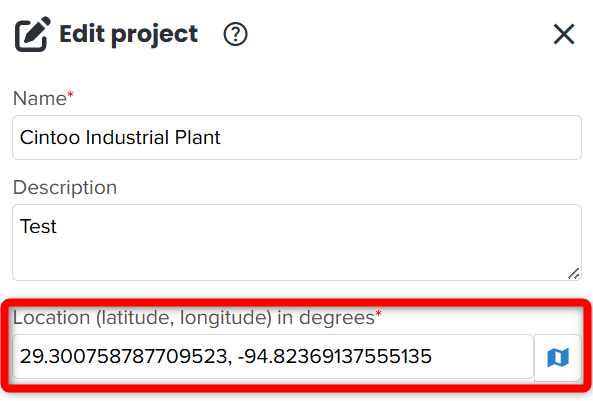Click the Description box resize handle

[x=573, y=273]
